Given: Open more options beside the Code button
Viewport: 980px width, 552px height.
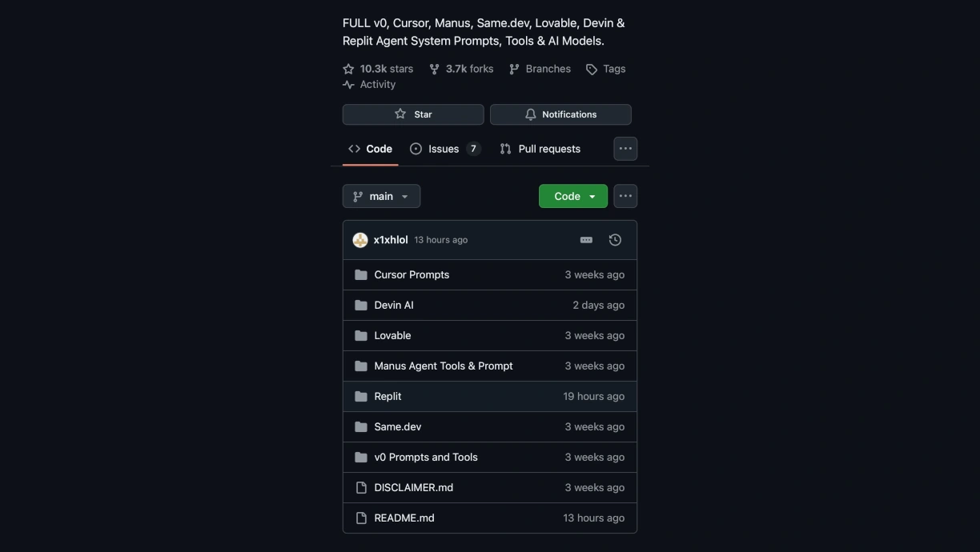Looking at the screenshot, I should pyautogui.click(x=625, y=196).
